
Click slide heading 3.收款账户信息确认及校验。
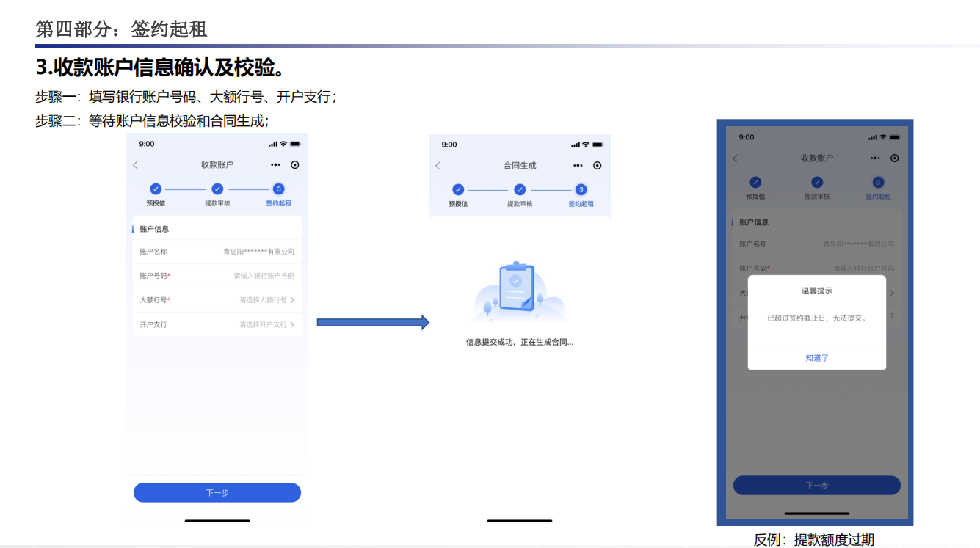coord(161,67)
